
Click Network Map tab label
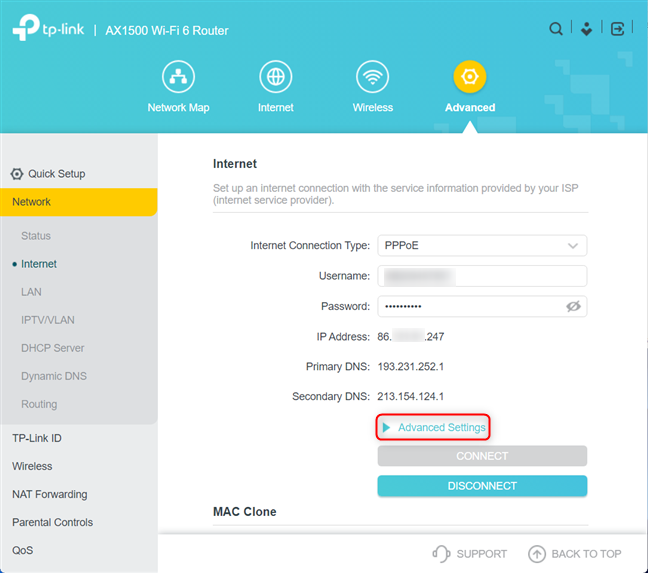pyautogui.click(x=178, y=107)
